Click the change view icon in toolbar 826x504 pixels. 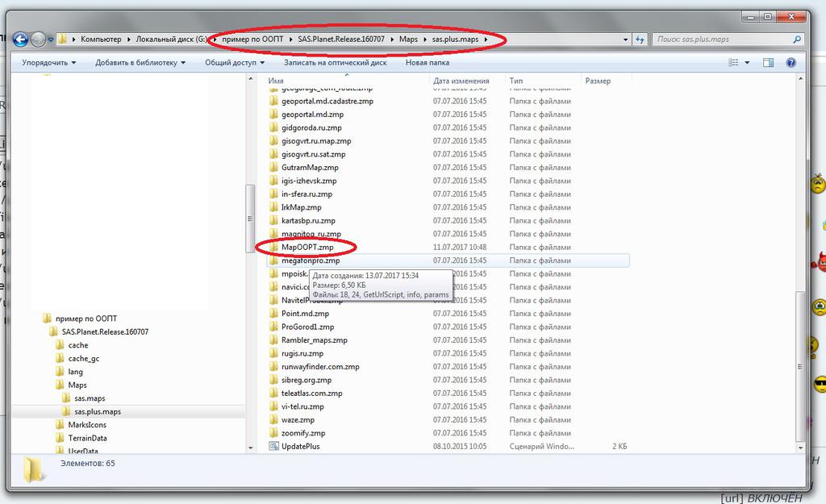coord(734,62)
